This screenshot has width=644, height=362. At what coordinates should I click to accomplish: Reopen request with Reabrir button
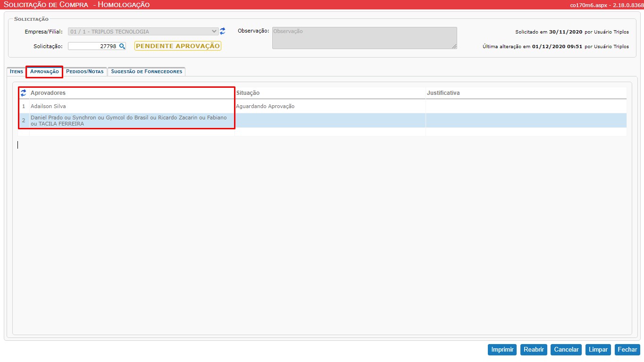[534, 350]
